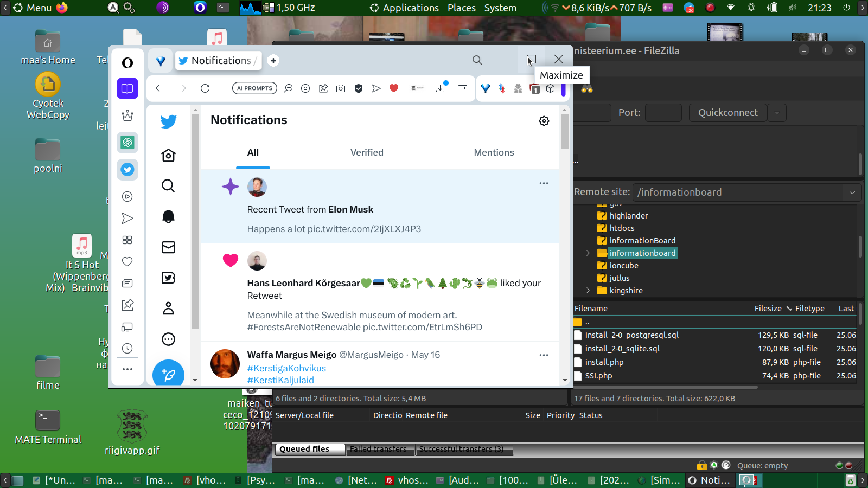
Task: Open Twitter panel in Opera sidebar
Action: [x=127, y=170]
